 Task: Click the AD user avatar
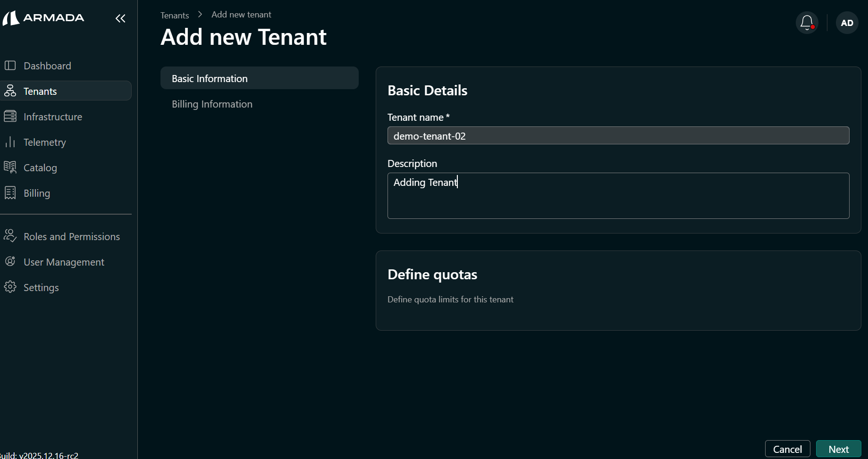847,22
